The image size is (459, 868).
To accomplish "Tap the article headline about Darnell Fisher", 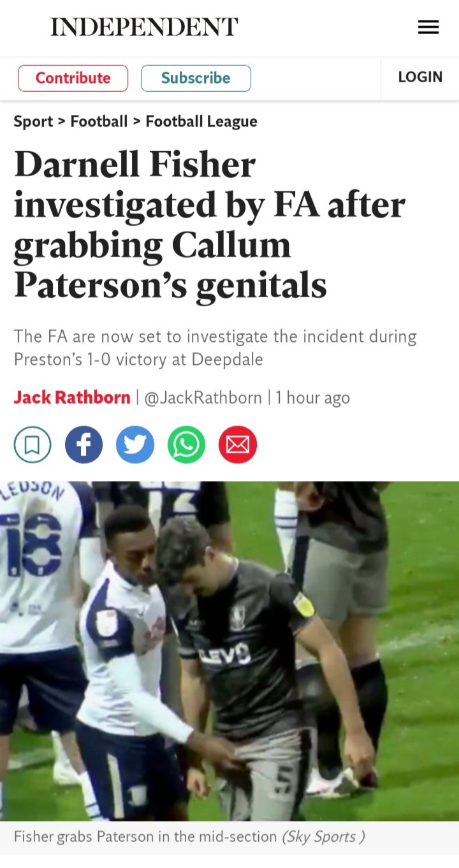I will pyautogui.click(x=210, y=225).
